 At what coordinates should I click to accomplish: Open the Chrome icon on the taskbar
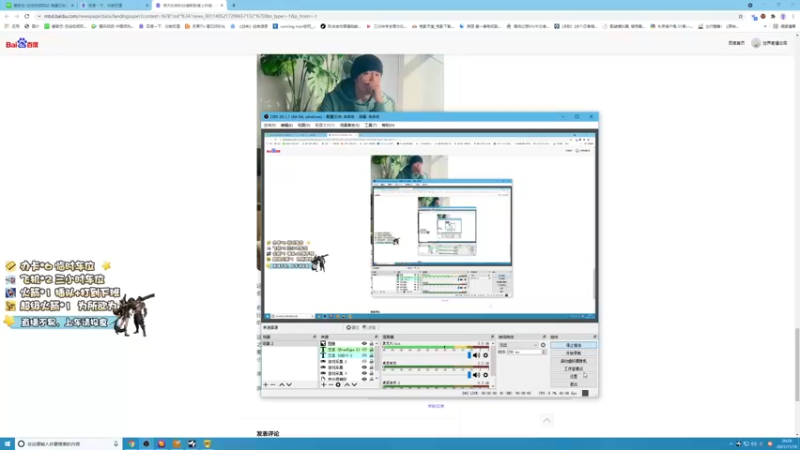click(131, 444)
